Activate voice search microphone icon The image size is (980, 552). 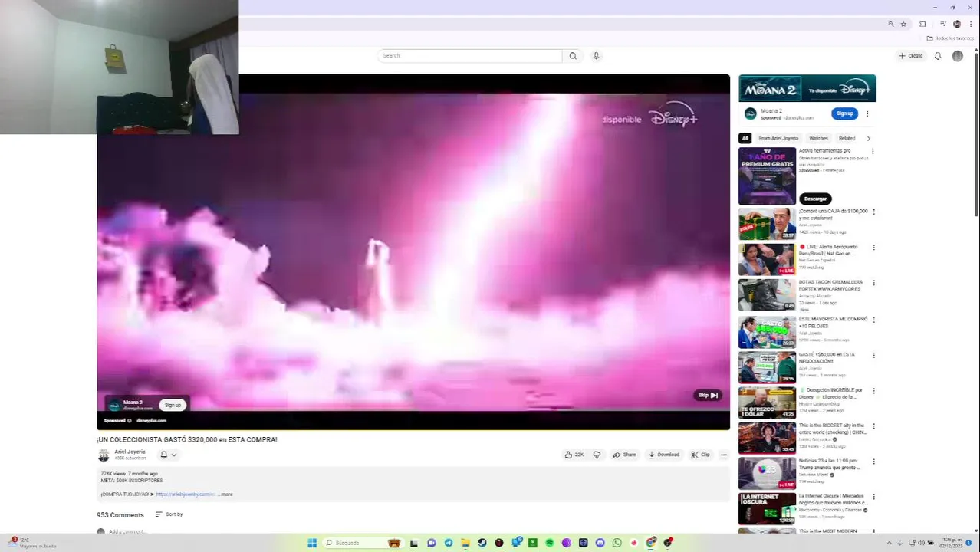tap(596, 56)
